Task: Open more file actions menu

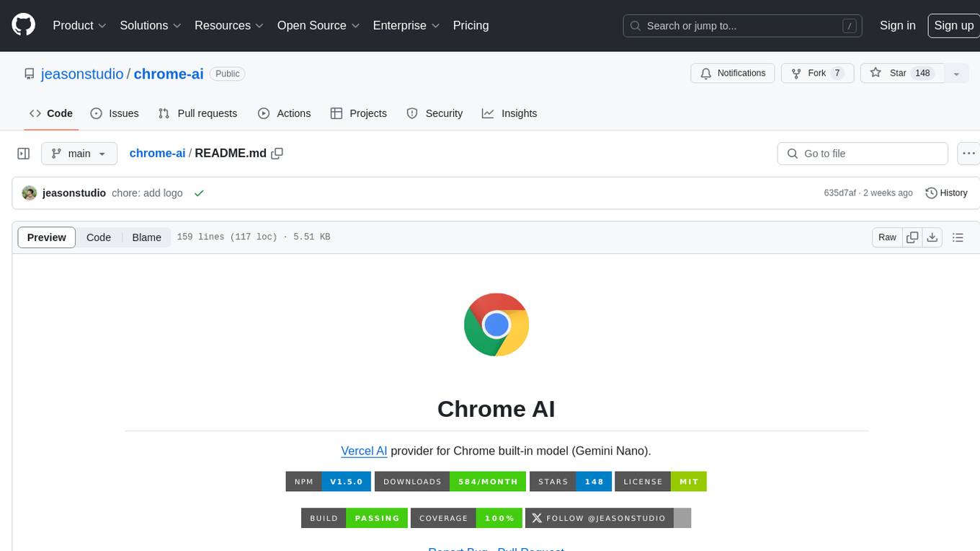Action: click(x=968, y=154)
